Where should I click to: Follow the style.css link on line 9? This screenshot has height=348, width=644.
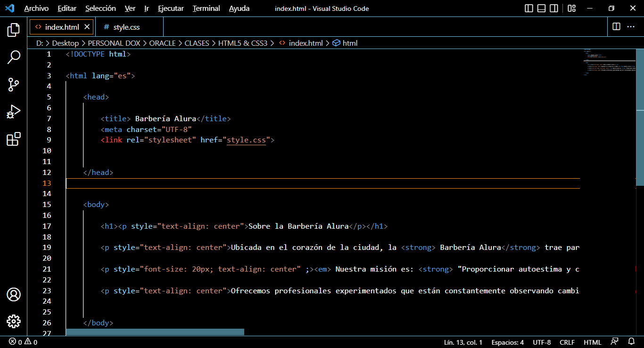click(x=246, y=140)
